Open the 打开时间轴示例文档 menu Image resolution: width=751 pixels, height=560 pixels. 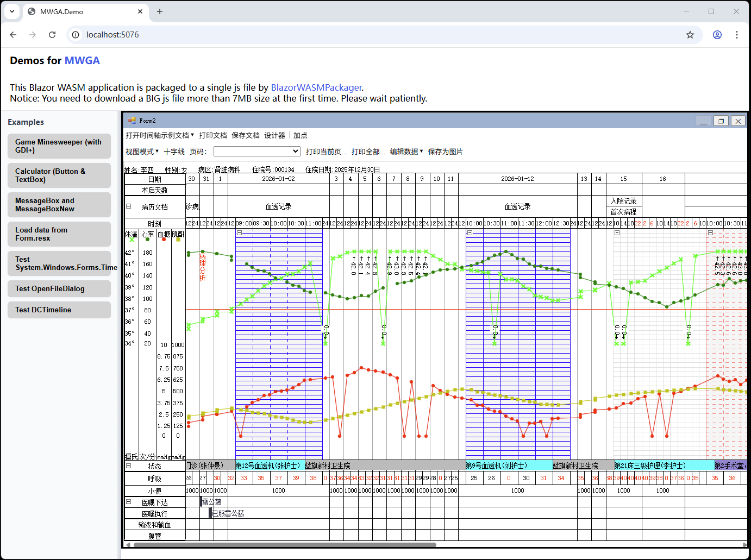point(159,135)
